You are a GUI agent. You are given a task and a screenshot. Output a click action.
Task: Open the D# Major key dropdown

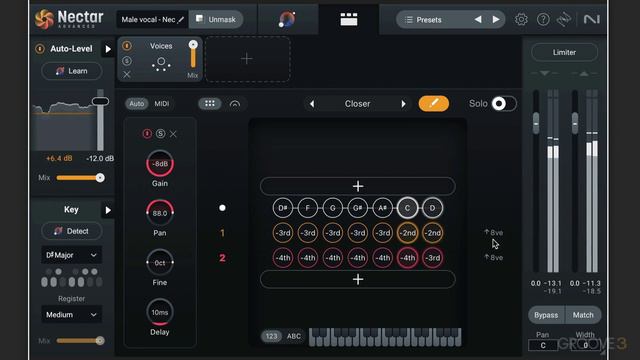click(71, 255)
